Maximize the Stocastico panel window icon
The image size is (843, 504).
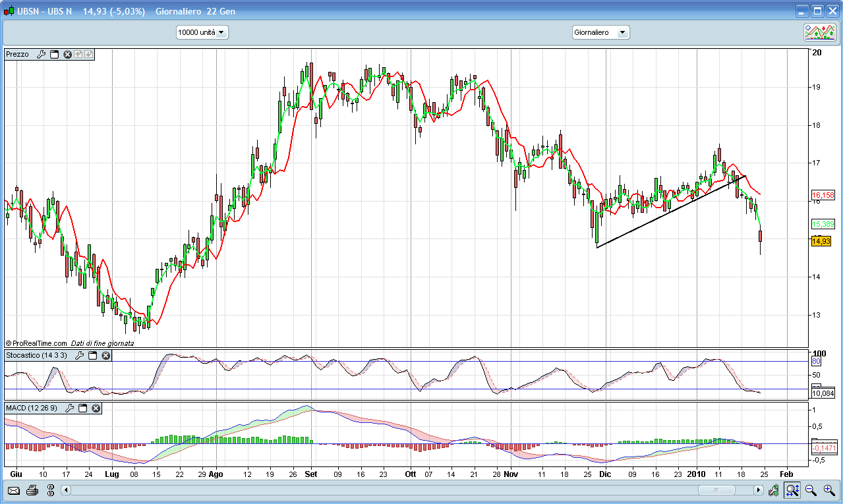pos(93,356)
